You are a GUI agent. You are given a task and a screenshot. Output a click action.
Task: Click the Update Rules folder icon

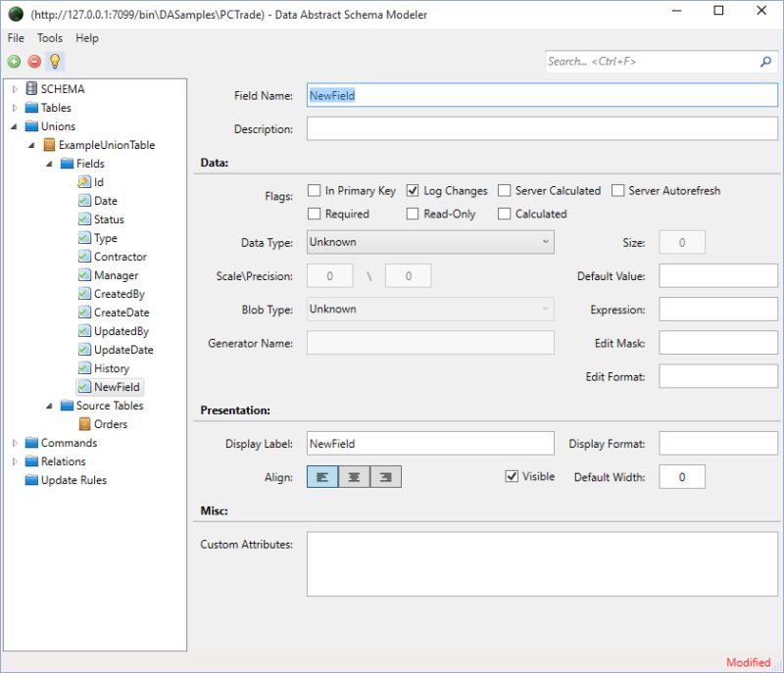pyautogui.click(x=31, y=480)
